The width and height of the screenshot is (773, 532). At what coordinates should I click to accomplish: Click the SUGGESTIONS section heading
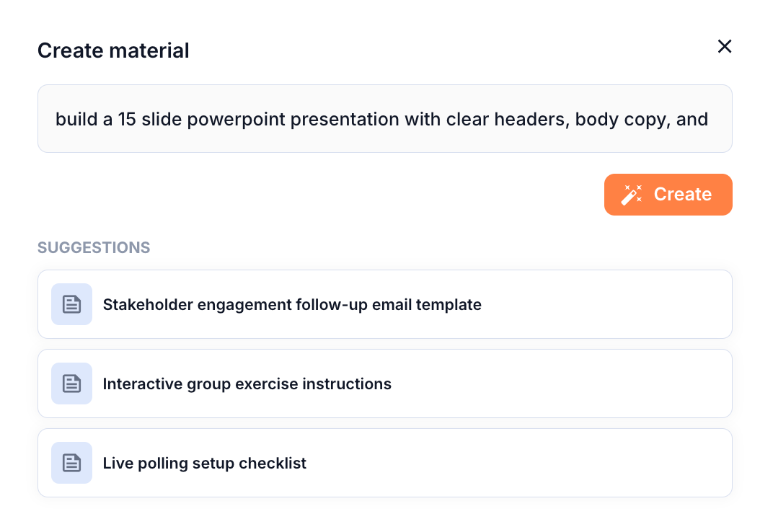(x=94, y=247)
